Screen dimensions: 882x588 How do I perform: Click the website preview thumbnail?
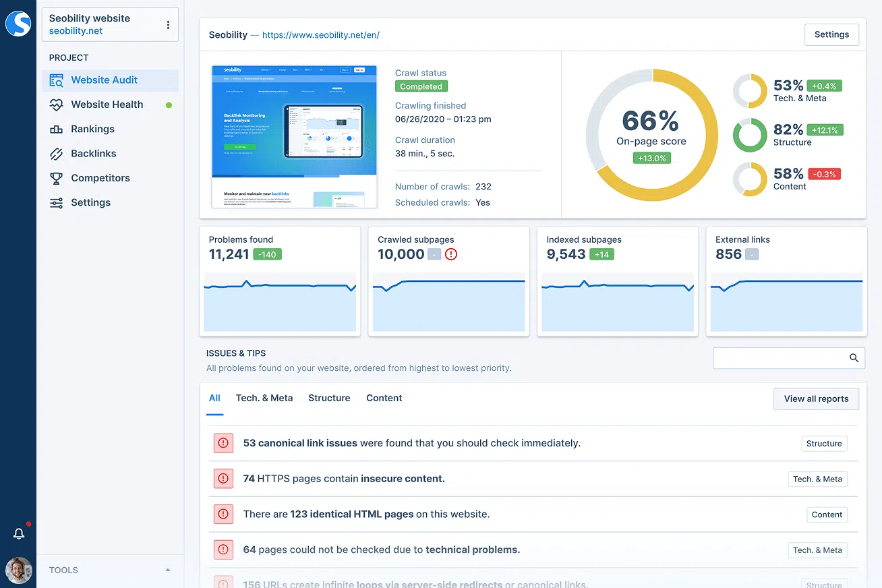point(295,137)
